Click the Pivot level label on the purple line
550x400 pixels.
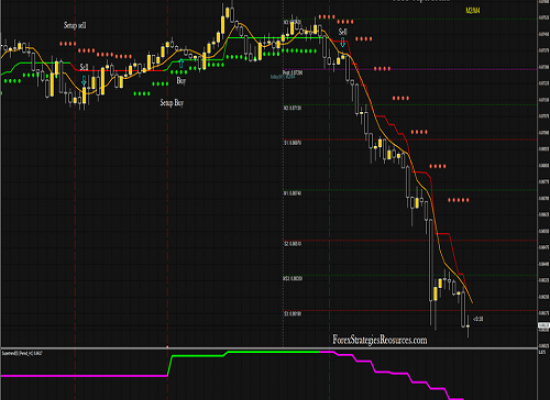tap(293, 73)
